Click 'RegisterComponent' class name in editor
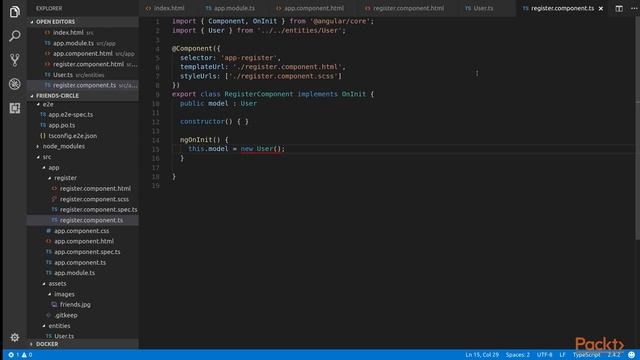Screen dimensions: 640x360 (x=258, y=94)
